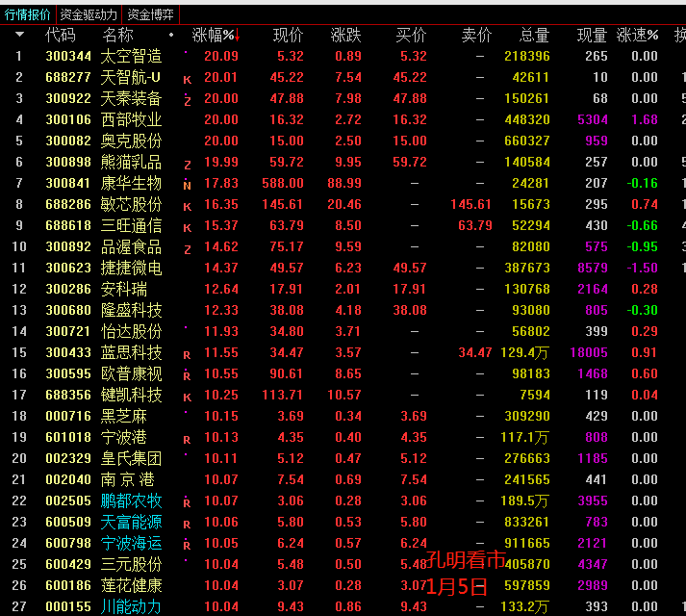Select stock 欧普康视
The image size is (686, 616).
tap(131, 373)
